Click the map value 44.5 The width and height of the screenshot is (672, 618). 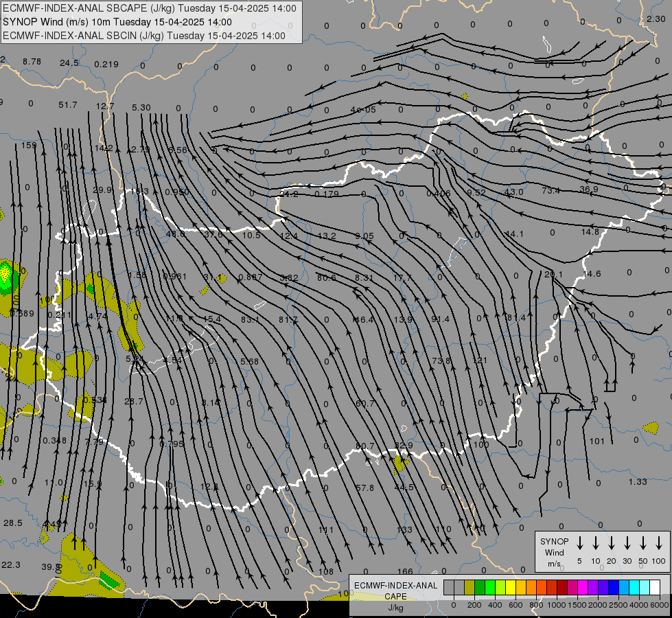(404, 488)
